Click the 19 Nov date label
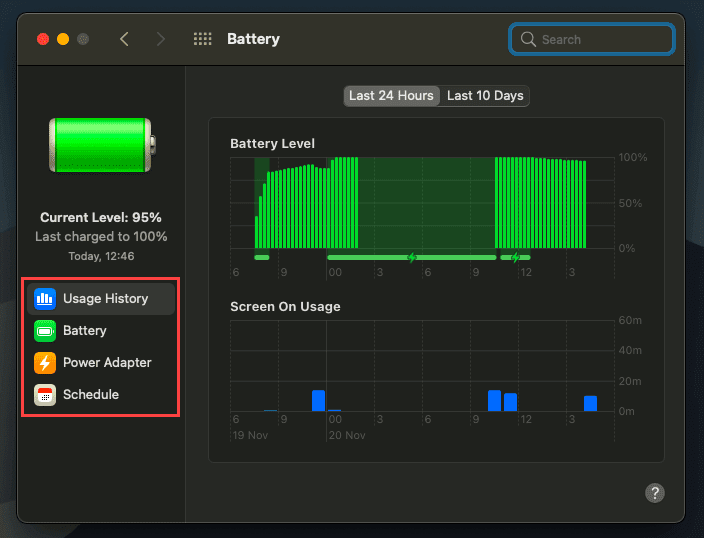Screen dimensions: 704x538 pos(250,435)
